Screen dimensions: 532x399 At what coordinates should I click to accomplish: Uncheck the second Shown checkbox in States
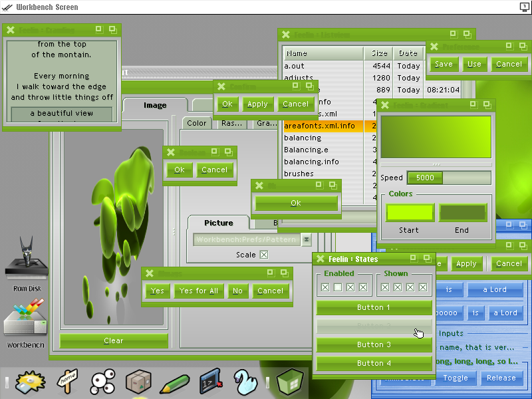coord(398,288)
